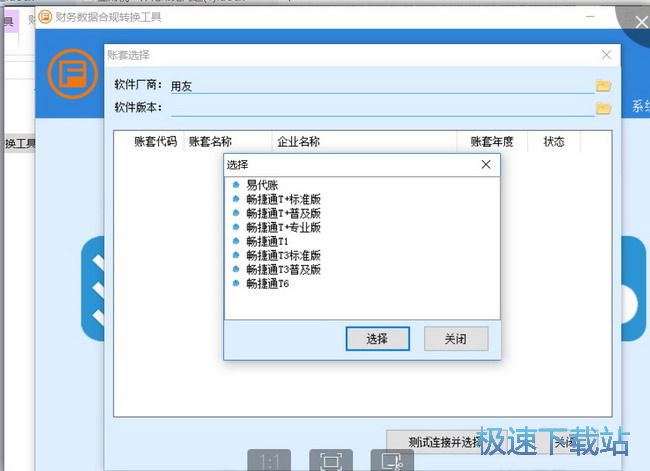The image size is (650, 471).
Task: Choose 畅捷通T+普及版 from list
Action: tap(284, 214)
